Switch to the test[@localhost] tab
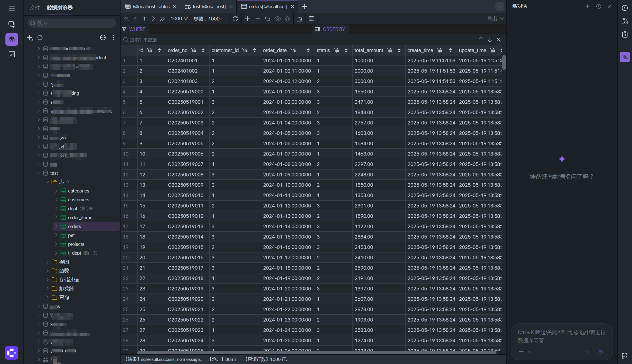The width and height of the screenshot is (632, 364). pyautogui.click(x=209, y=6)
